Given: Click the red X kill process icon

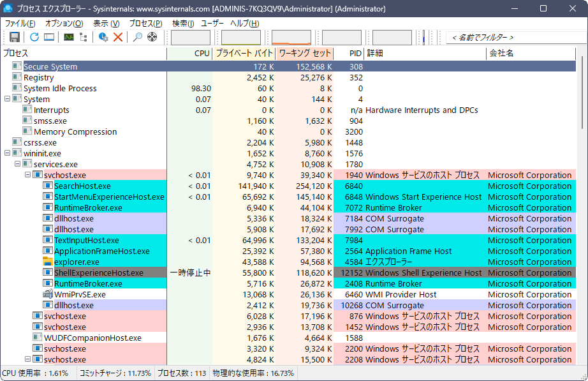Looking at the screenshot, I should pyautogui.click(x=118, y=37).
